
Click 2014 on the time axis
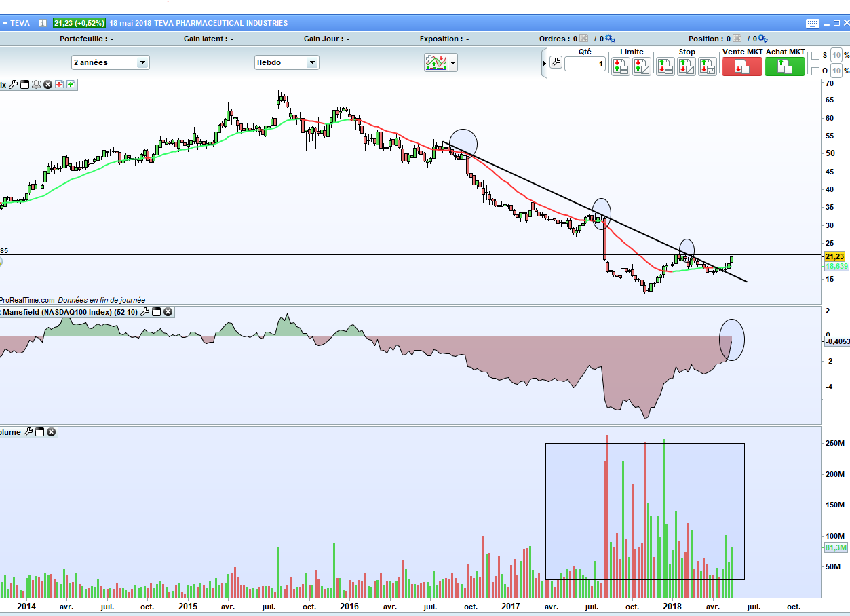[x=26, y=607]
